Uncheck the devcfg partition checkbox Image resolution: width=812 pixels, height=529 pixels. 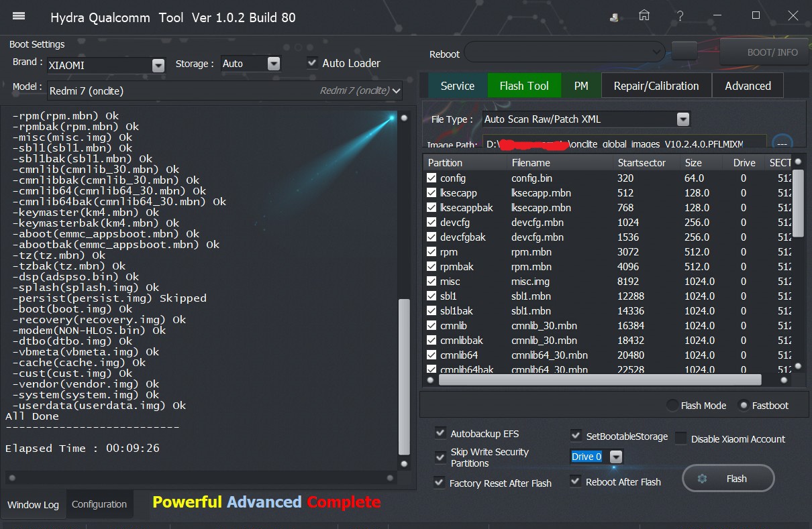click(432, 222)
